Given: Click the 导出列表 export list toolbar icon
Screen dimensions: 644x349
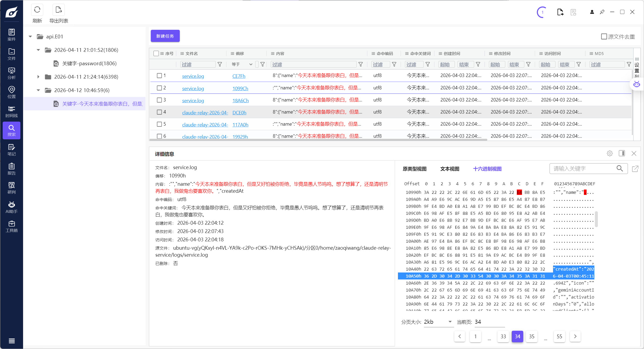Looking at the screenshot, I should (58, 10).
